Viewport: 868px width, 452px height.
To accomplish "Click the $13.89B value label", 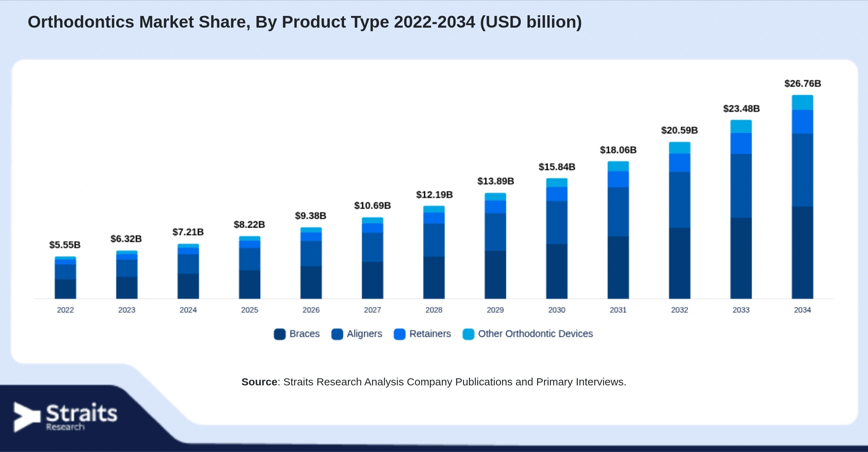I will coord(496,181).
